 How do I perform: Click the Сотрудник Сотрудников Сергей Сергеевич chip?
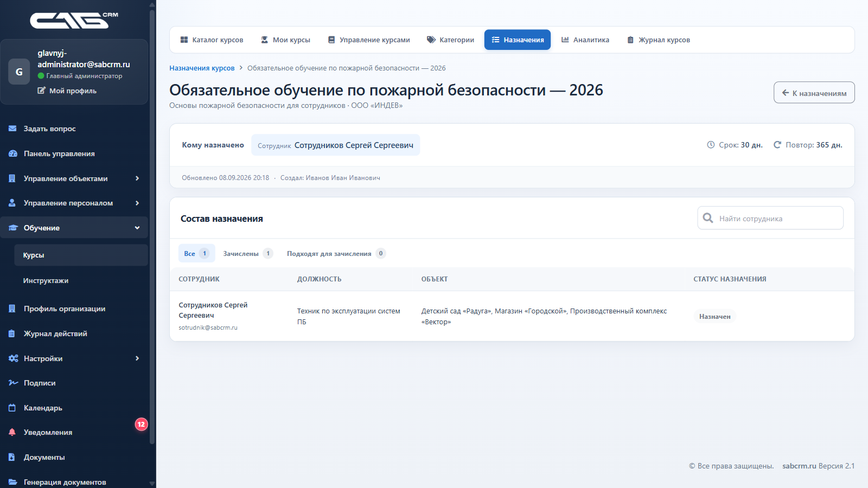coord(335,145)
